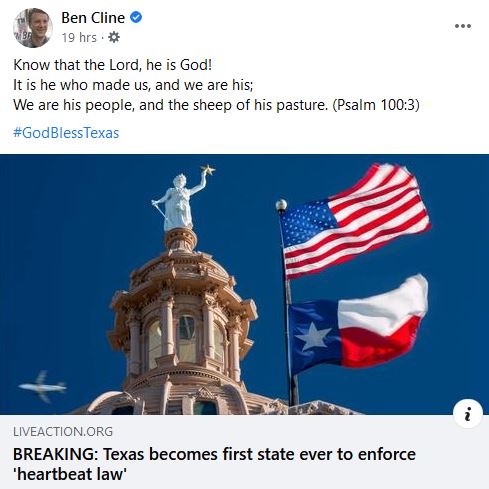The image size is (489, 489).
Task: Click the airplane in the preview image
Action: [x=43, y=387]
